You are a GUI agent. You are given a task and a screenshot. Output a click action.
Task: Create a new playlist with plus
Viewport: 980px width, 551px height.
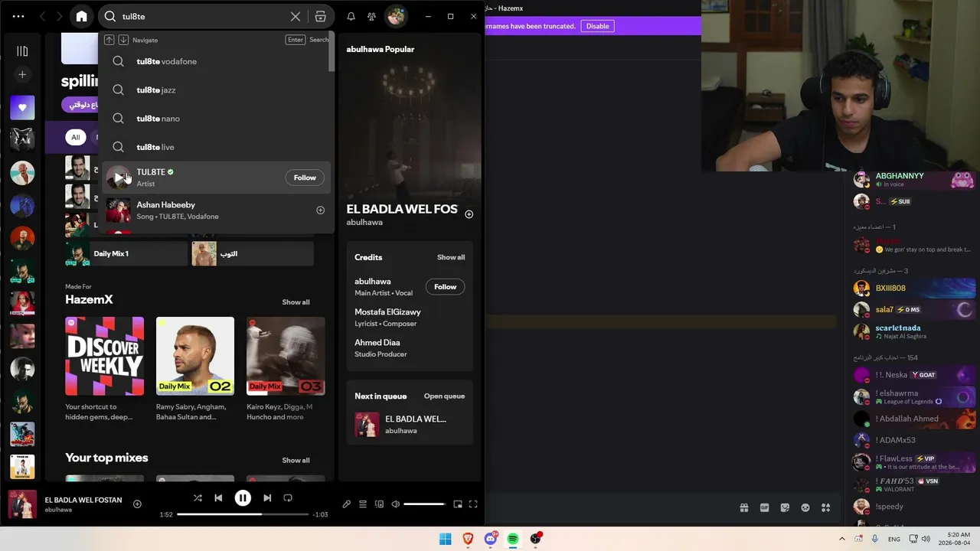click(x=22, y=74)
